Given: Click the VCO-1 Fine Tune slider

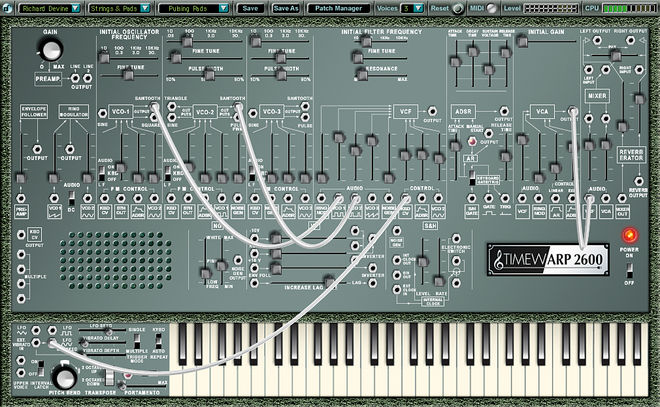Looking at the screenshot, I should point(130,75).
